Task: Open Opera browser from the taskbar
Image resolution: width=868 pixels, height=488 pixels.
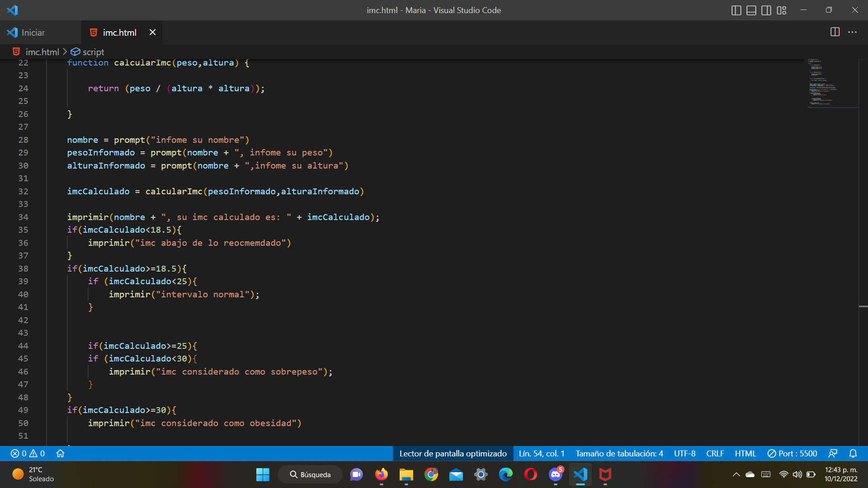Action: [531, 474]
